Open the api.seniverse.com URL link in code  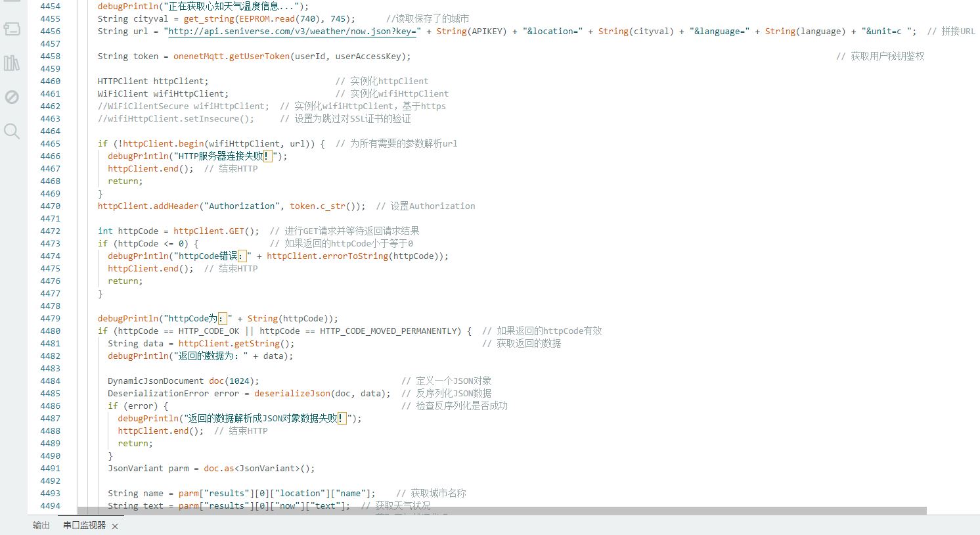tap(292, 31)
